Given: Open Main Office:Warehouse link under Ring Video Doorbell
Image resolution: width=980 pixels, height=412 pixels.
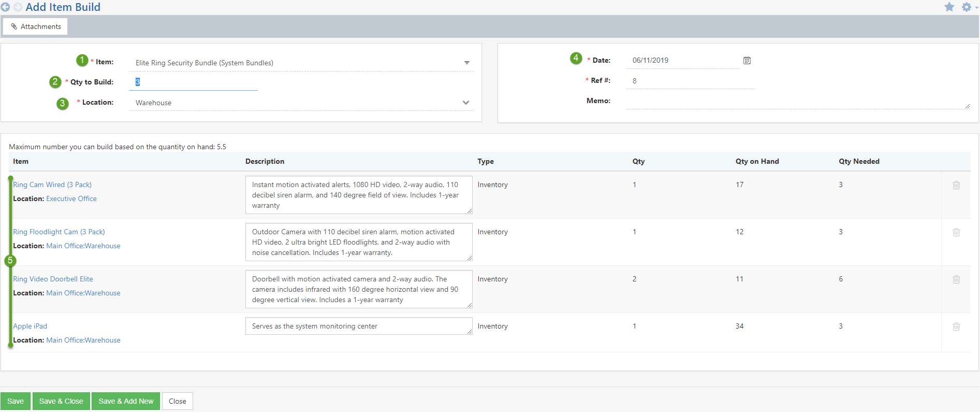Looking at the screenshot, I should 83,293.
